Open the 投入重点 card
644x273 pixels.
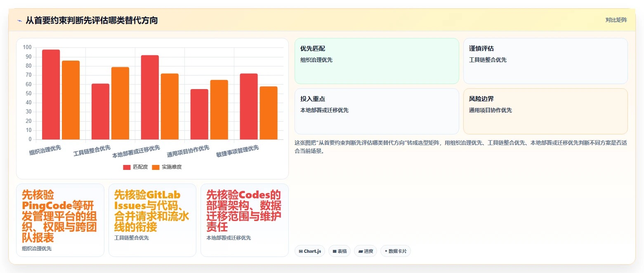point(377,111)
